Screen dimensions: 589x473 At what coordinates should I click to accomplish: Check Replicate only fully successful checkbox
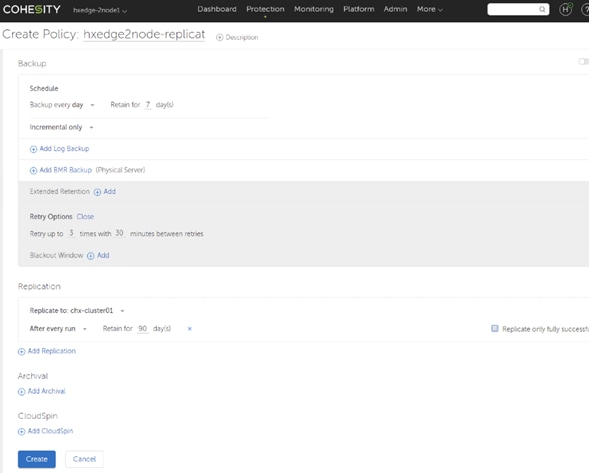[x=495, y=329]
